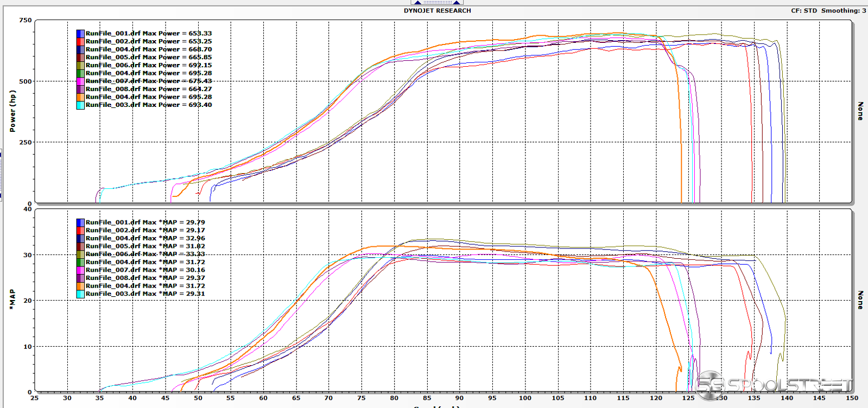The image size is (868, 408).
Task: Select legend entry 'RunFile_004.drf Max Power = 668.70'
Action: coord(149,49)
